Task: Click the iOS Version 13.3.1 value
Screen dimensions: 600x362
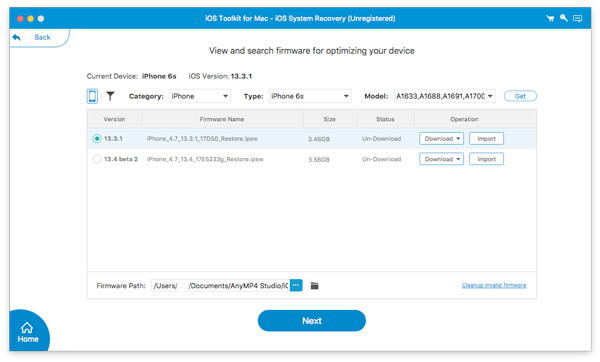Action: click(241, 76)
